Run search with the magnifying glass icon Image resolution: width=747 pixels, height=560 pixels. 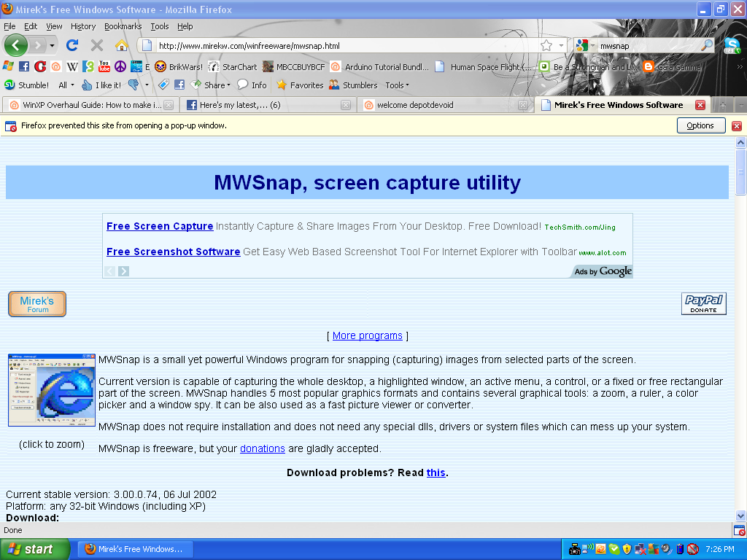click(x=706, y=45)
